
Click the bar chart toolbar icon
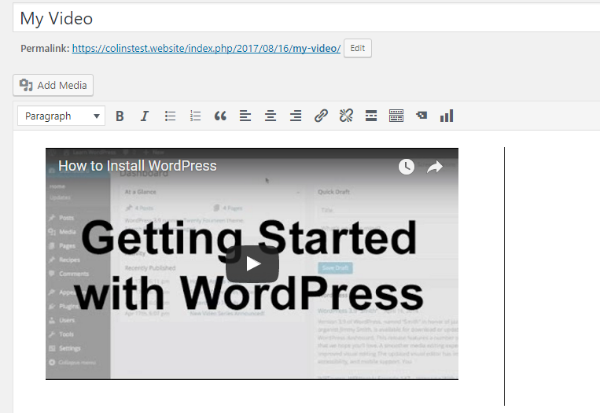tap(447, 116)
